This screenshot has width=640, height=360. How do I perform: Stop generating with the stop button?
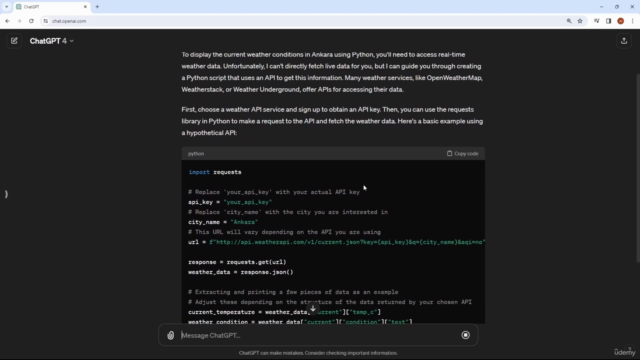pos(465,335)
